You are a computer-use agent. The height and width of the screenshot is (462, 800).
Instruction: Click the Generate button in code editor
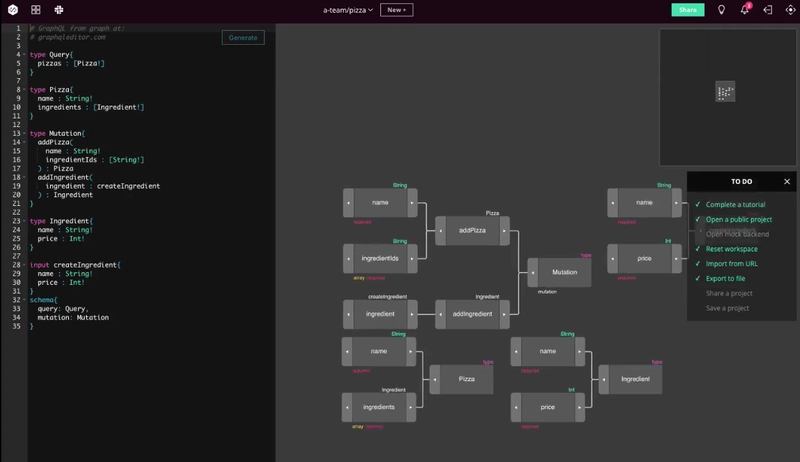243,38
